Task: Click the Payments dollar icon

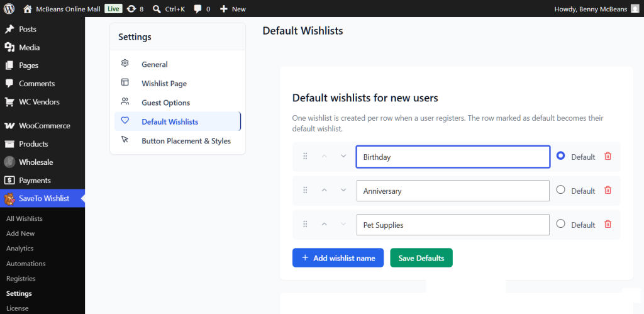Action: click(x=9, y=181)
